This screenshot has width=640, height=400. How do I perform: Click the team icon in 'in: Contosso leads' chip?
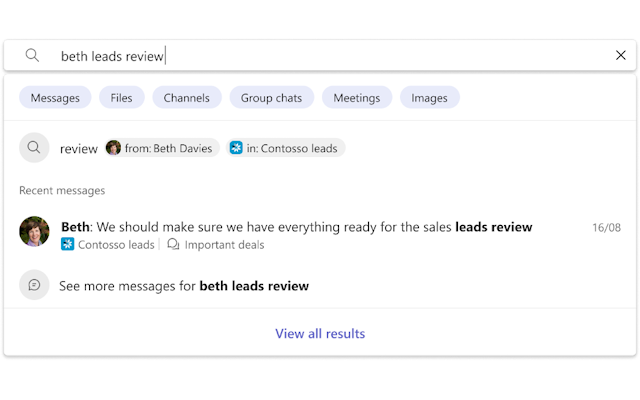click(236, 148)
